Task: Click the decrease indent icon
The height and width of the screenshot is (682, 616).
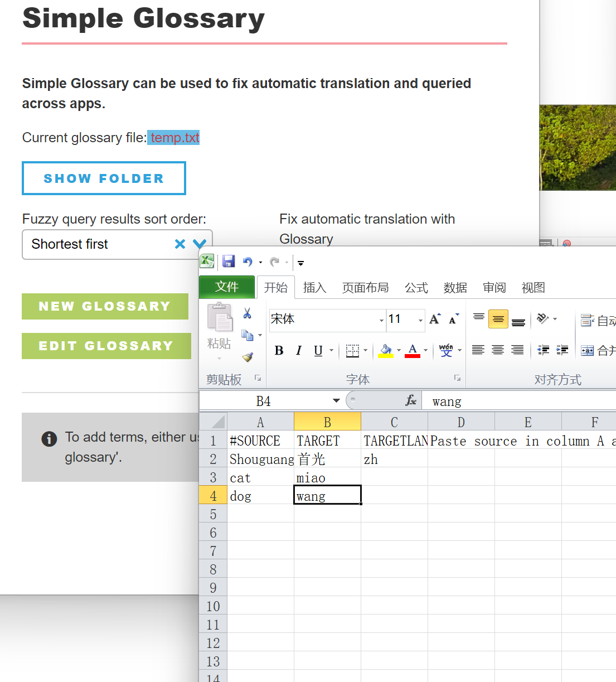Action: pos(543,350)
